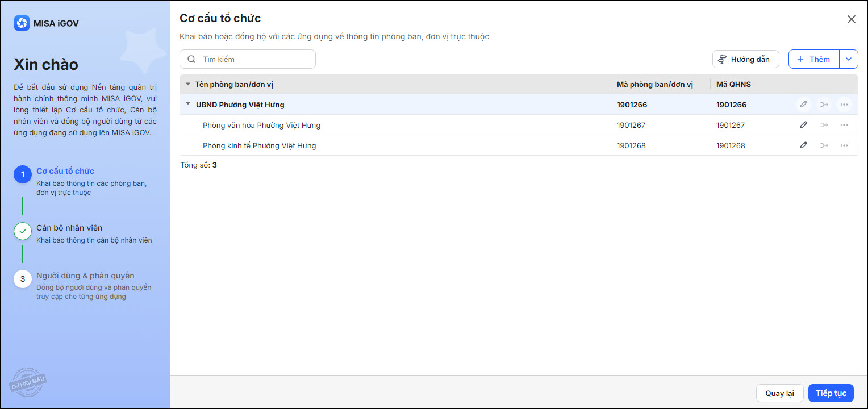
Task: Click the MISA iGOV logo icon
Action: click(22, 23)
